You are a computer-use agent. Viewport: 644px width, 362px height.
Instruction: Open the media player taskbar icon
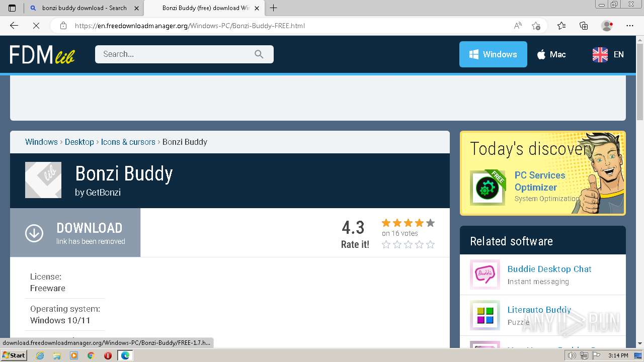point(74,355)
